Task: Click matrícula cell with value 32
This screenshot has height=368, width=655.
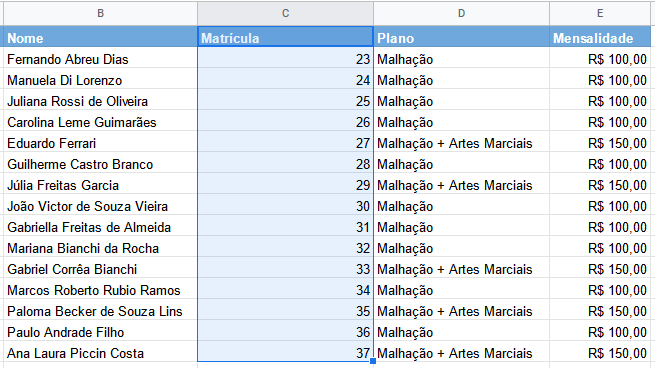Action: 285,248
